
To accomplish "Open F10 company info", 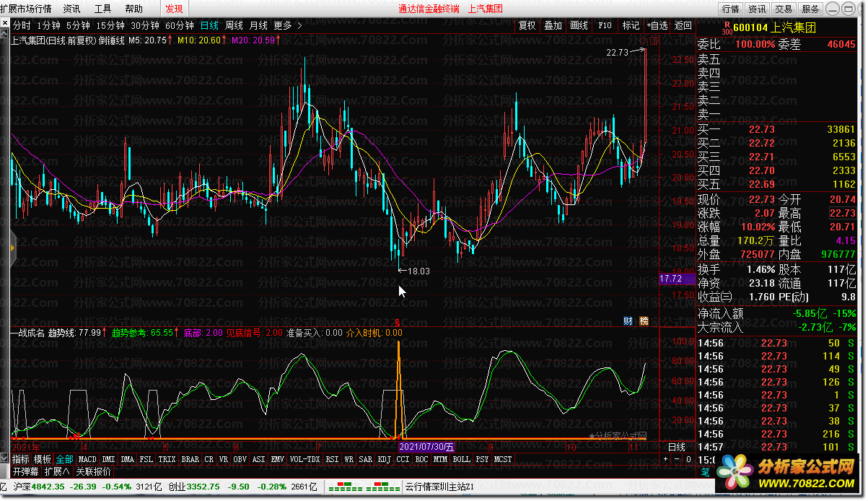I will pyautogui.click(x=605, y=25).
